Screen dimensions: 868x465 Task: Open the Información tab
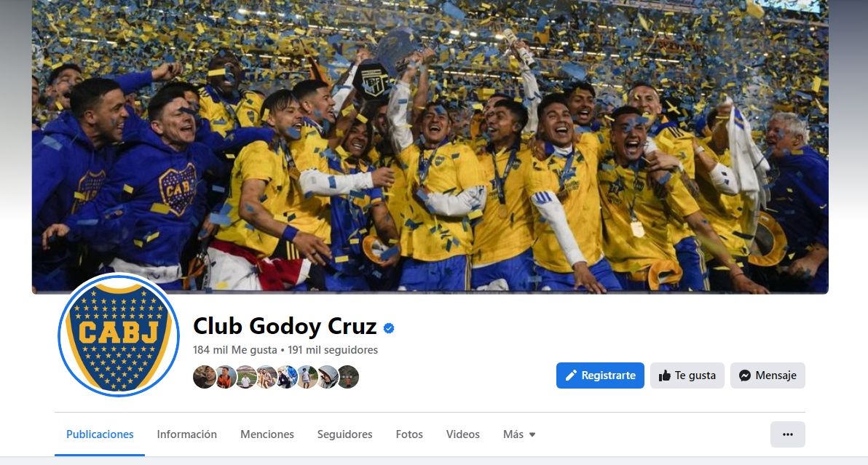click(186, 434)
